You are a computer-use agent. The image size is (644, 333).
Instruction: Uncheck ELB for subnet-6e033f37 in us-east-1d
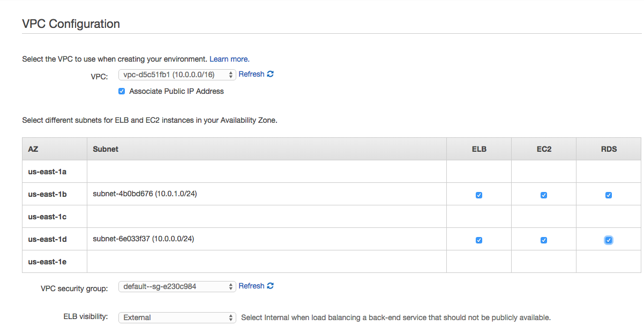click(479, 240)
